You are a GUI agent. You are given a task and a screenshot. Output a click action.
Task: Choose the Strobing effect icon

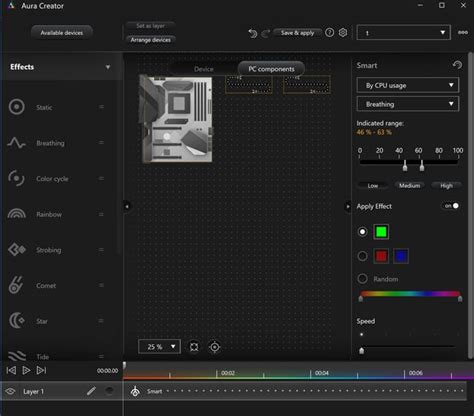point(17,249)
